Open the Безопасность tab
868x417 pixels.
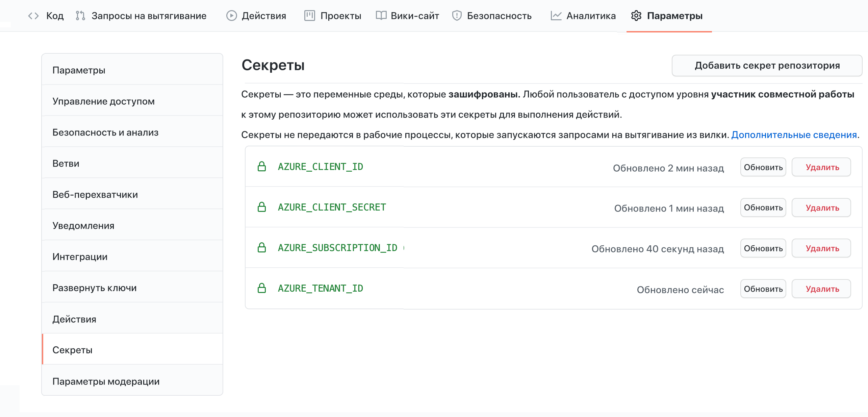(x=492, y=16)
